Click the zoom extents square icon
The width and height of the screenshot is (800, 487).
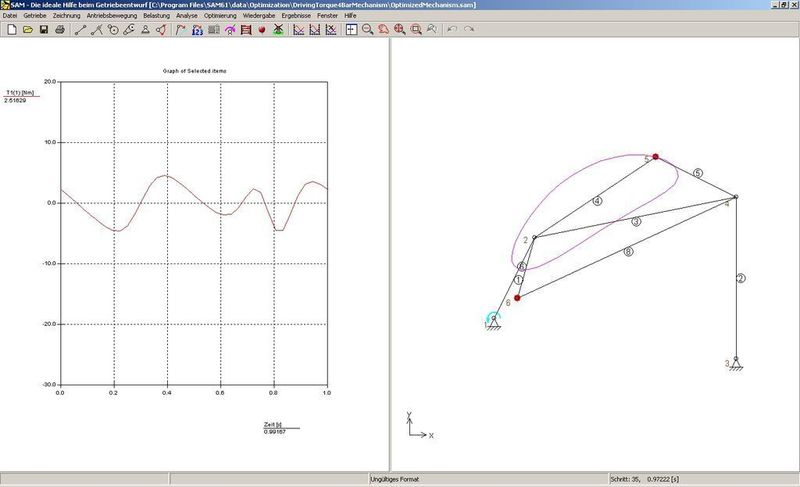click(x=351, y=30)
